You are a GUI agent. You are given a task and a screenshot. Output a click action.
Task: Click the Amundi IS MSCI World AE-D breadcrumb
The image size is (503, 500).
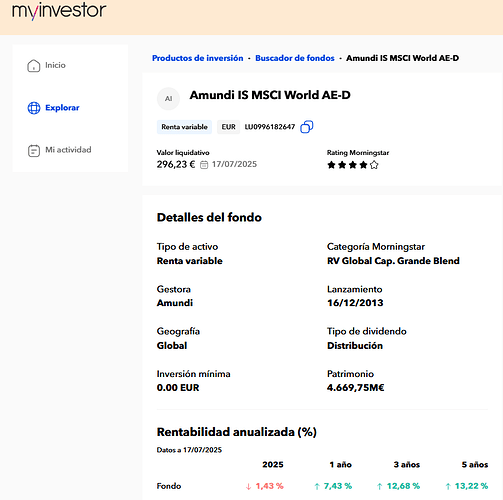[402, 58]
